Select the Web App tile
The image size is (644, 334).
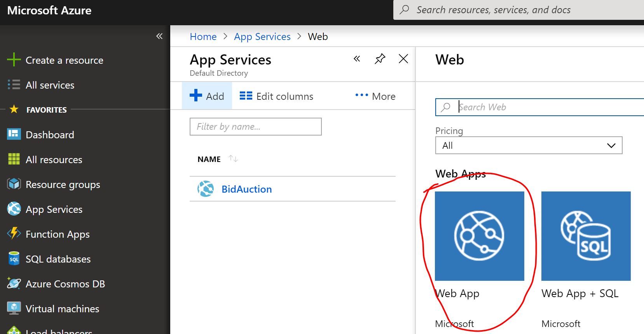479,236
